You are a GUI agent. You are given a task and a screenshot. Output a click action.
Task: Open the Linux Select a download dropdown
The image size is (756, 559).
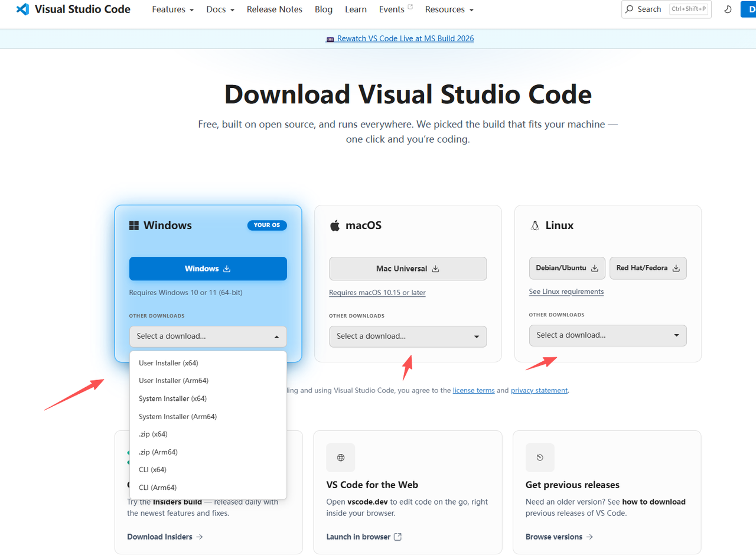pos(608,335)
